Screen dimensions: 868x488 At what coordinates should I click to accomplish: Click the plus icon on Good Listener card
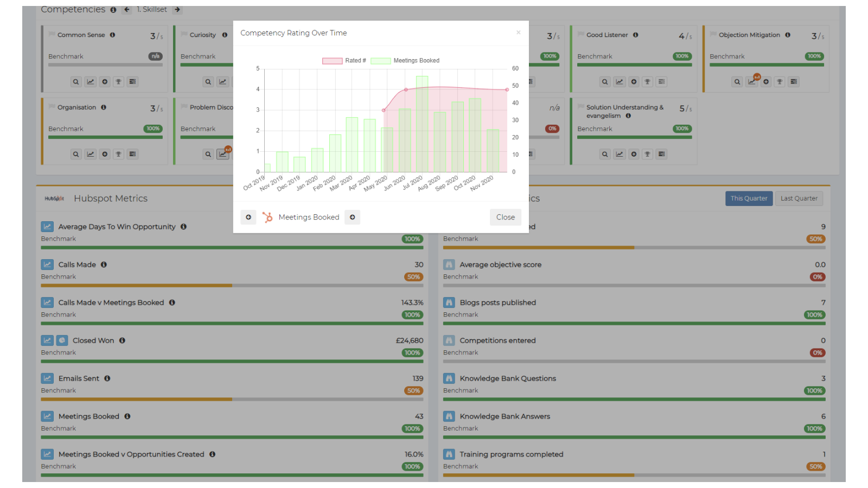tap(634, 82)
